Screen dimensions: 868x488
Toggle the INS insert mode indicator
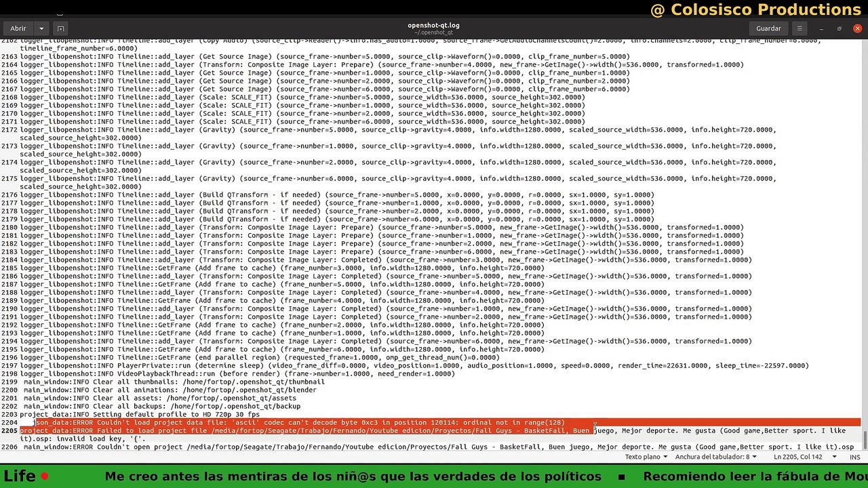pos(854,457)
